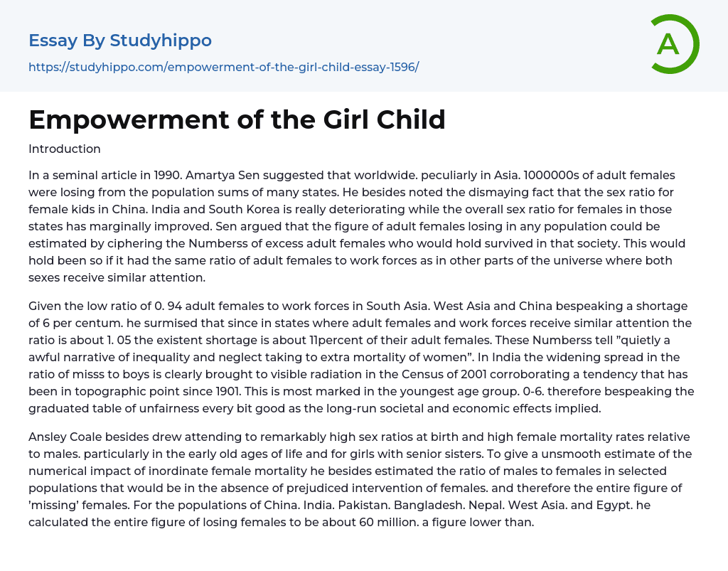Click the Empowerment of the Girl Child title

coord(237,119)
